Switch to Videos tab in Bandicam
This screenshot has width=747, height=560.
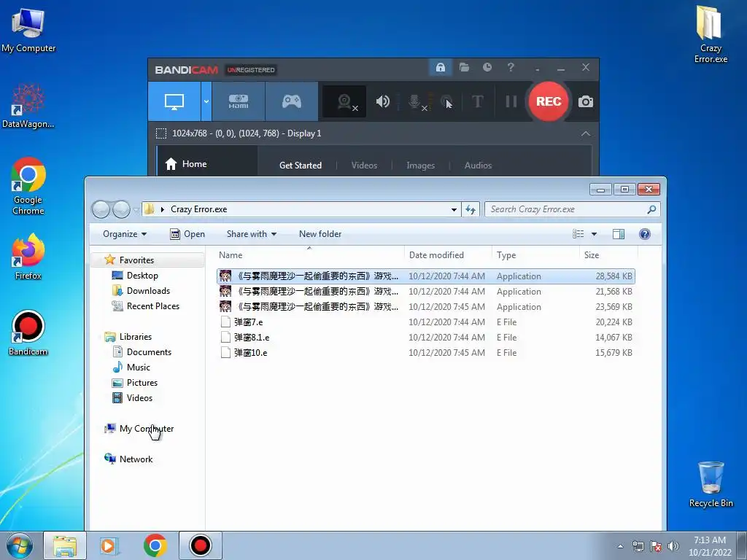[x=364, y=166]
